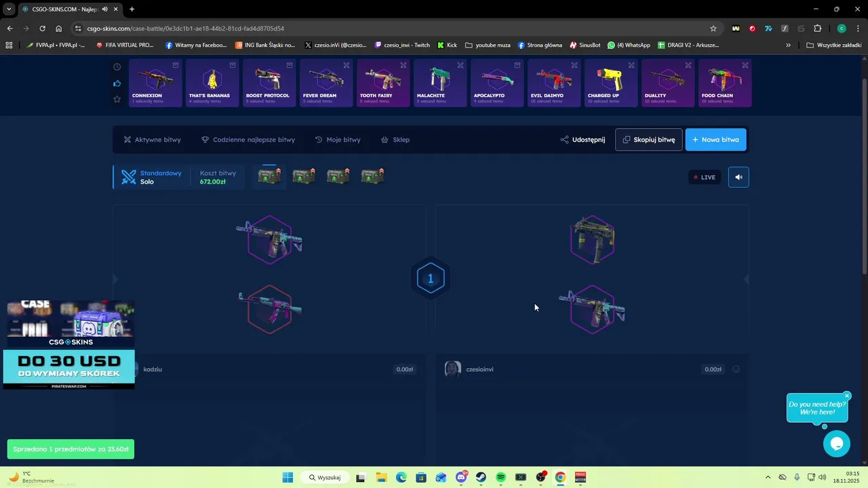Click the case icon on Boost Protocol card
This screenshot has width=868, height=488.
click(290, 65)
